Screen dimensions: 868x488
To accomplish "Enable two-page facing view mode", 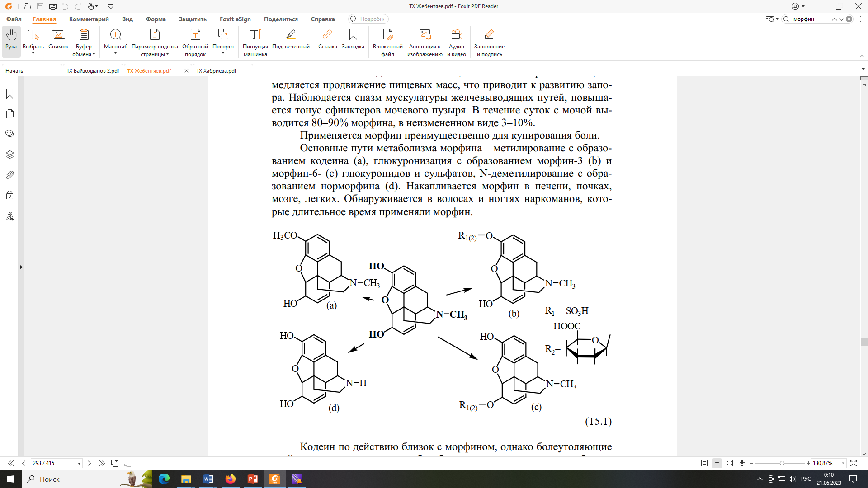I will point(729,463).
